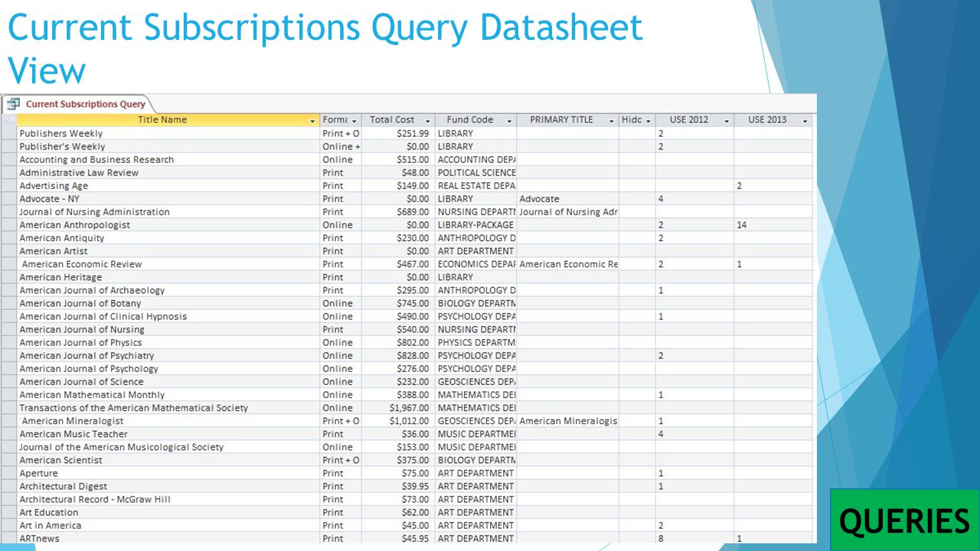Click 'American Music Teacher' cell

point(168,434)
